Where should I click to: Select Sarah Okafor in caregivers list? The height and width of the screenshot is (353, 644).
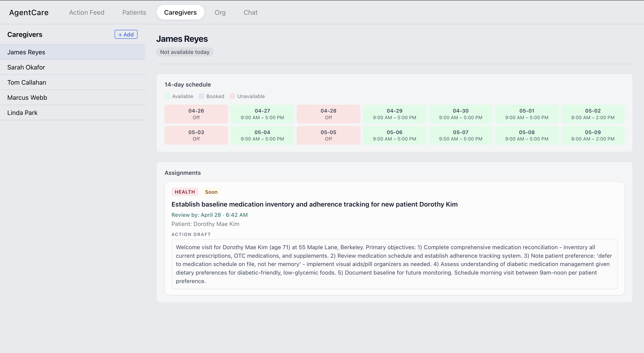[x=26, y=67]
